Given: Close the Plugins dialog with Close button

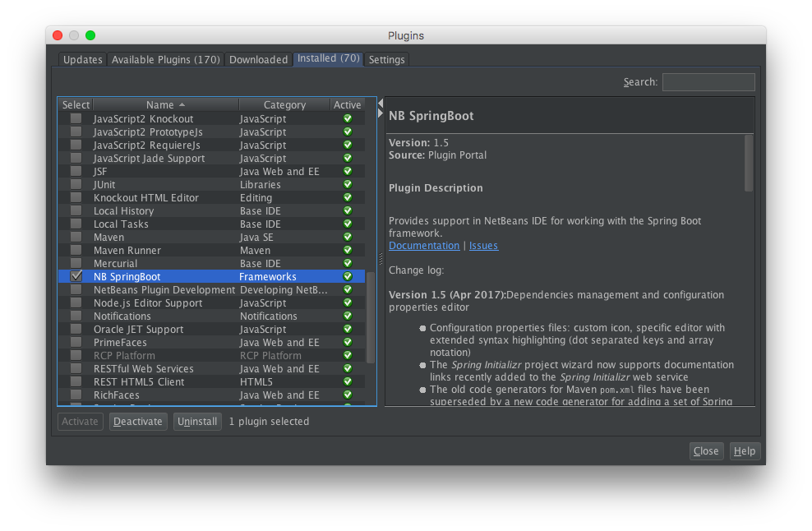Looking at the screenshot, I should (x=706, y=450).
